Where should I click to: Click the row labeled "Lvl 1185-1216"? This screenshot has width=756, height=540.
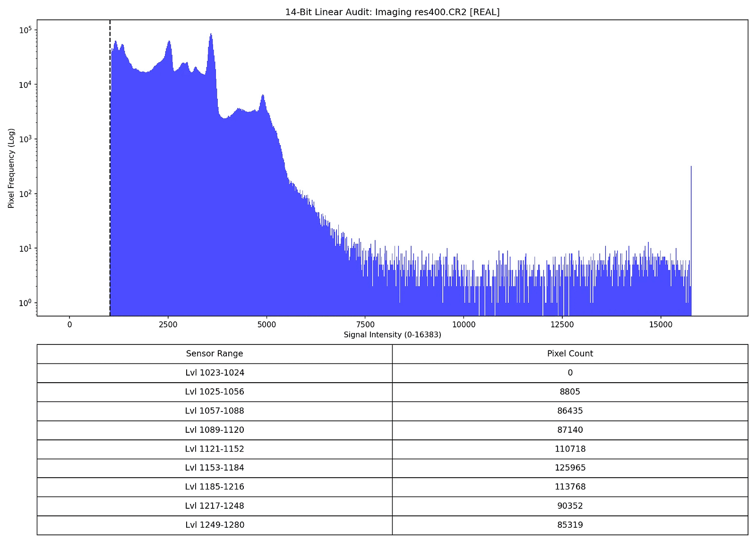[x=215, y=487]
